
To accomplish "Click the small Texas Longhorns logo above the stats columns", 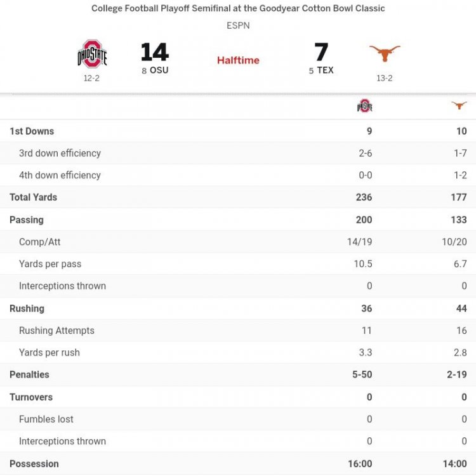I will click(x=459, y=105).
